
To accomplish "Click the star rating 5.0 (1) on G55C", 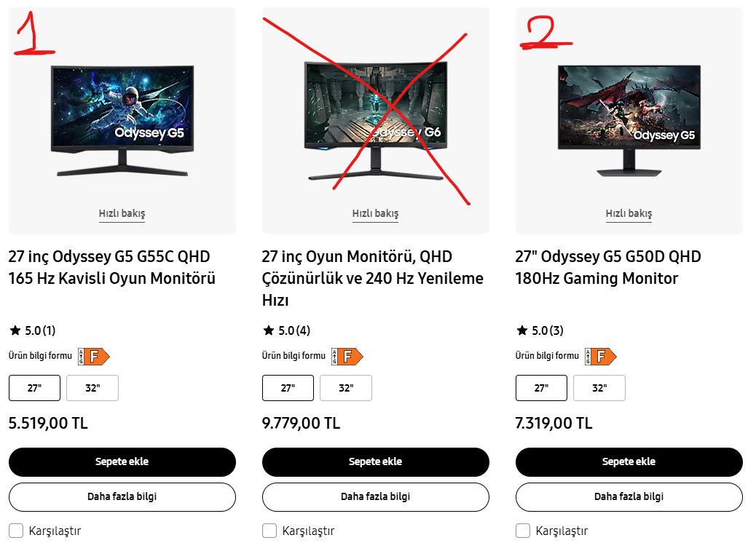I will click(32, 330).
